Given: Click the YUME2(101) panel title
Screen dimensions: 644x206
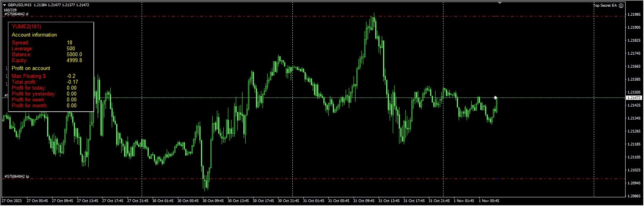Looking at the screenshot, I should pos(26,26).
